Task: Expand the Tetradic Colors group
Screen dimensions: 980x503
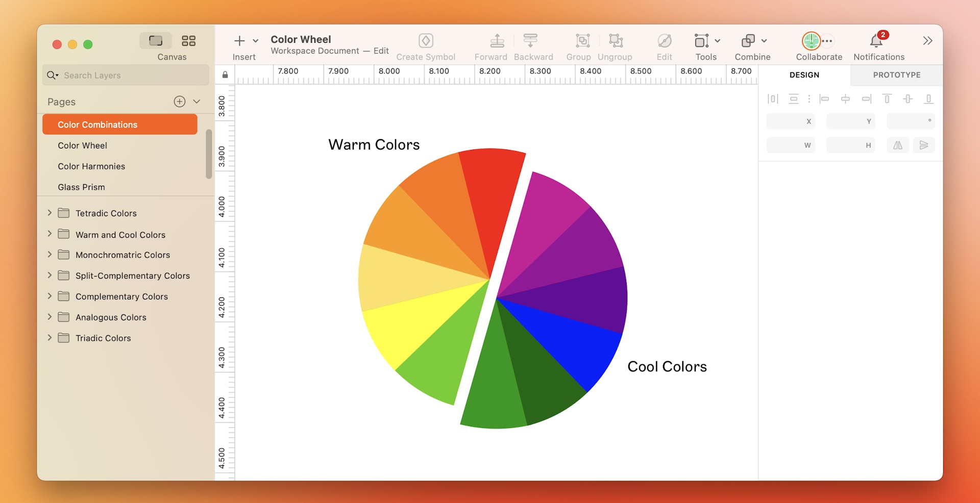Action: coord(49,213)
